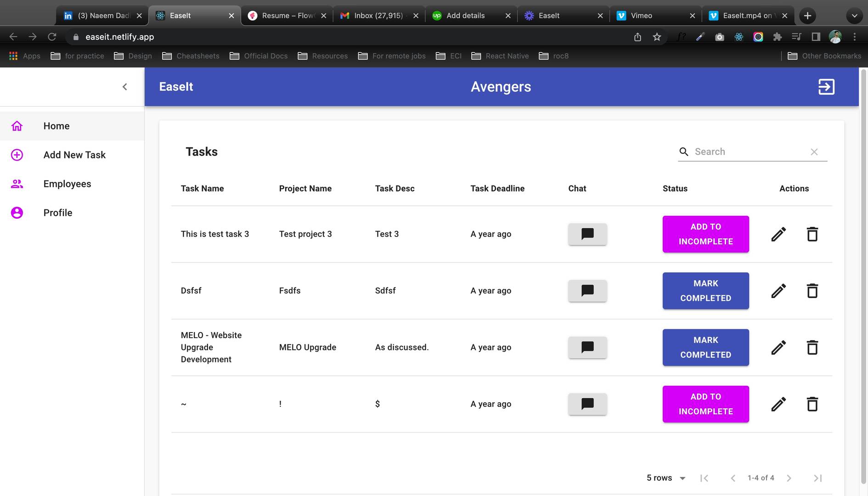Open the Employees page from sidebar
Viewport: 868px width, 496px height.
pos(67,184)
